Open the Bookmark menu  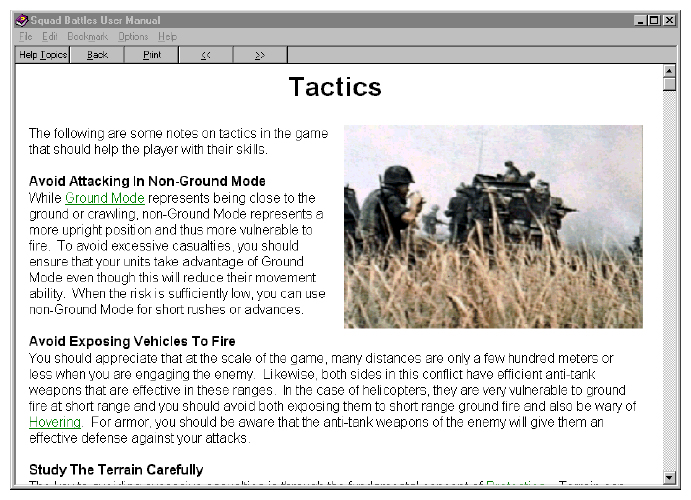click(87, 37)
